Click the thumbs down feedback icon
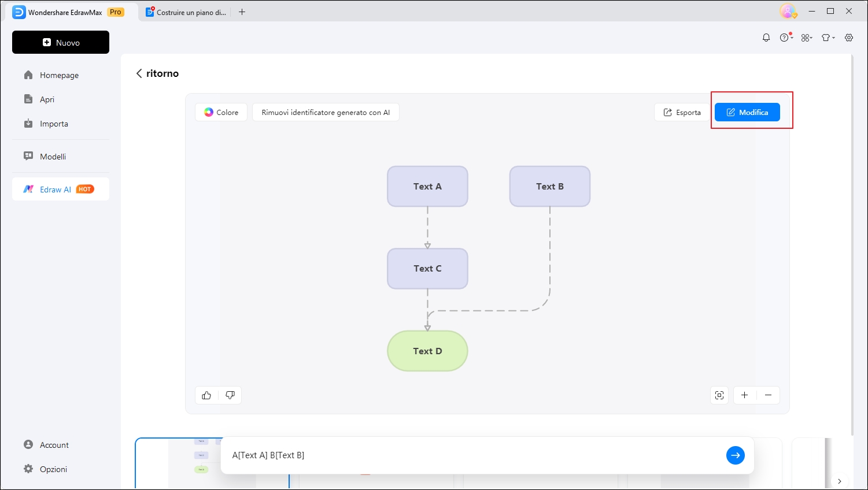 (x=230, y=395)
